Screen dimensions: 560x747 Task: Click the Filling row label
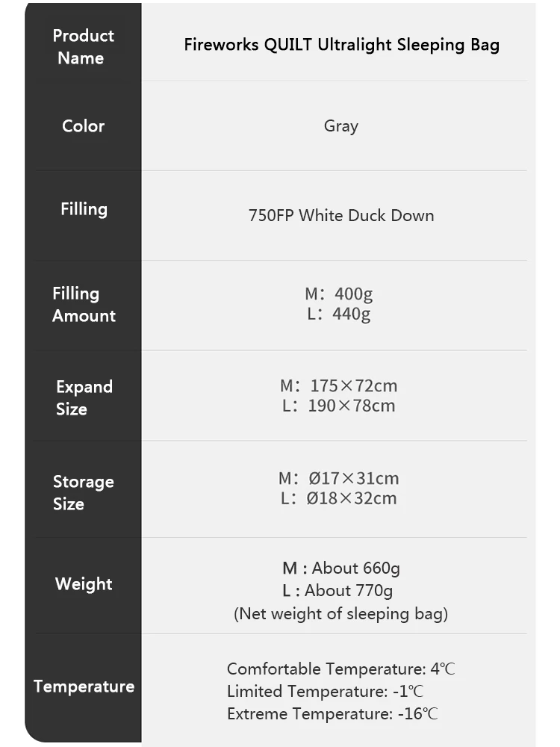84,209
